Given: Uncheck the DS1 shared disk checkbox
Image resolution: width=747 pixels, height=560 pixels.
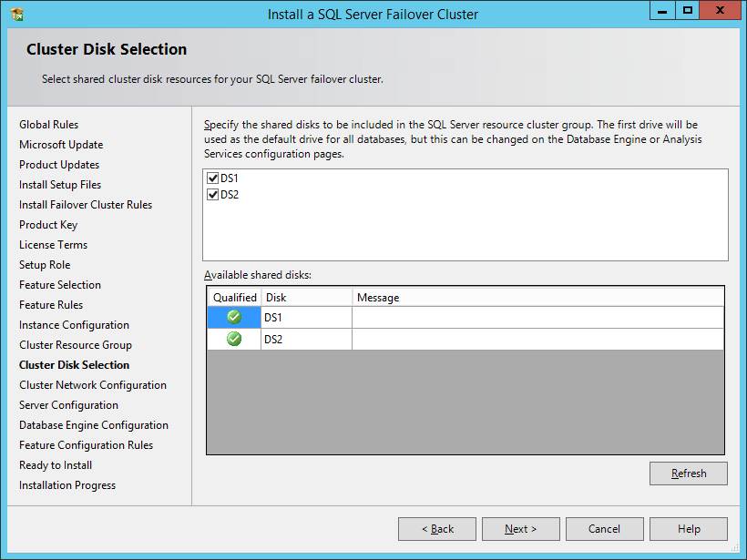Looking at the screenshot, I should tap(213, 178).
